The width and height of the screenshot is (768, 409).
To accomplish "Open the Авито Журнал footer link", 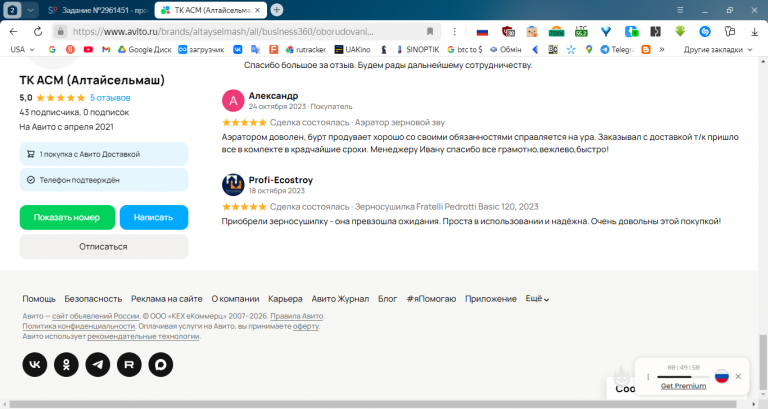I will pos(340,299).
